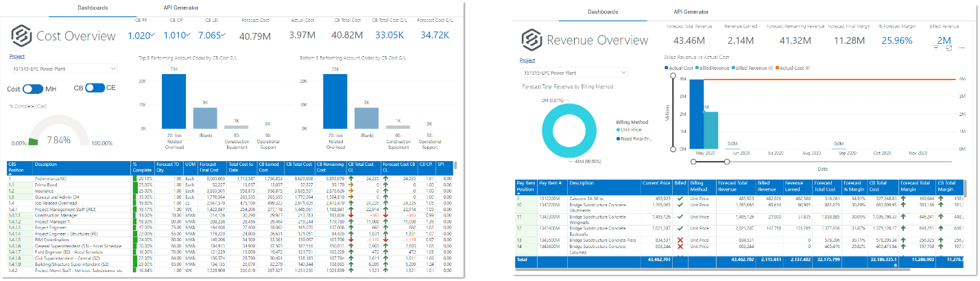Click focus mode icon on revenue chart
This screenshot has height=281, width=980.
[949, 49]
